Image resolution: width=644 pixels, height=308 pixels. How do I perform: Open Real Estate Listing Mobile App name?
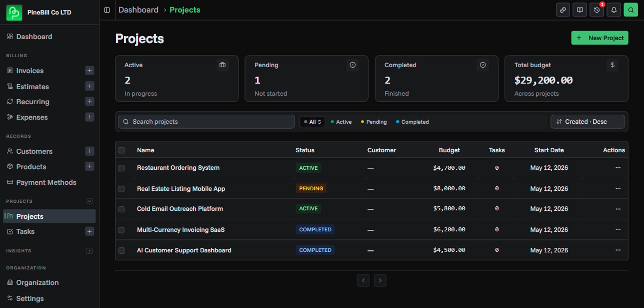(x=181, y=189)
